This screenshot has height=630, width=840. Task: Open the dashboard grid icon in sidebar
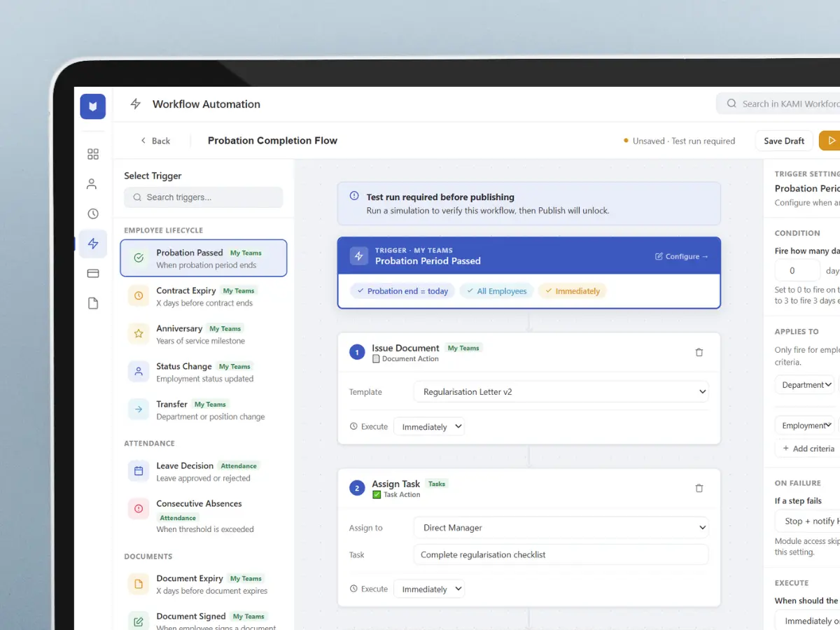click(93, 154)
